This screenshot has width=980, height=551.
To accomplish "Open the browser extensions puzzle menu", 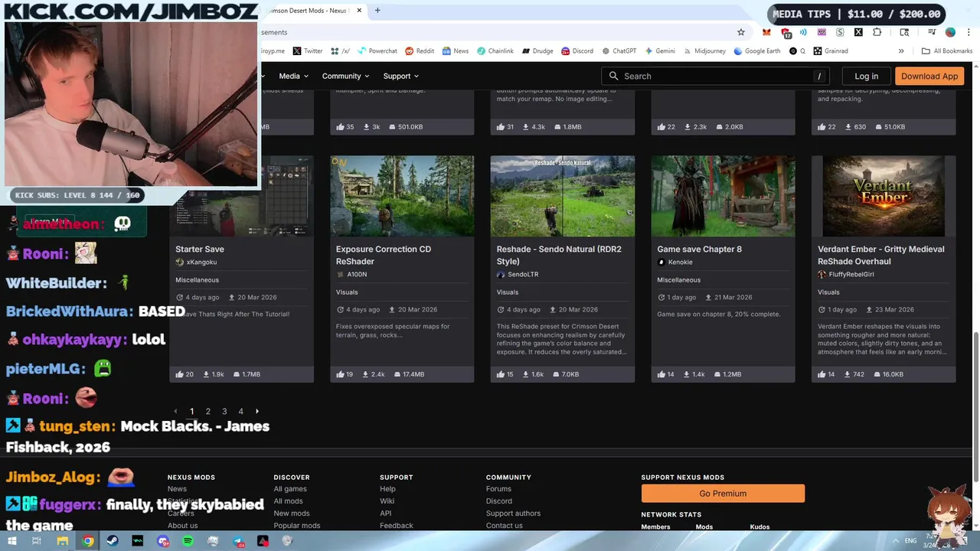I will [877, 32].
